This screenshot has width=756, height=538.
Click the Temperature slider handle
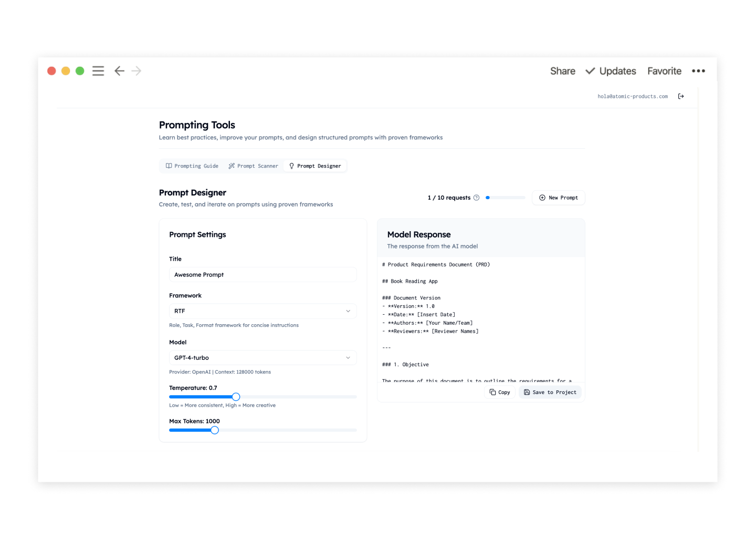click(236, 397)
